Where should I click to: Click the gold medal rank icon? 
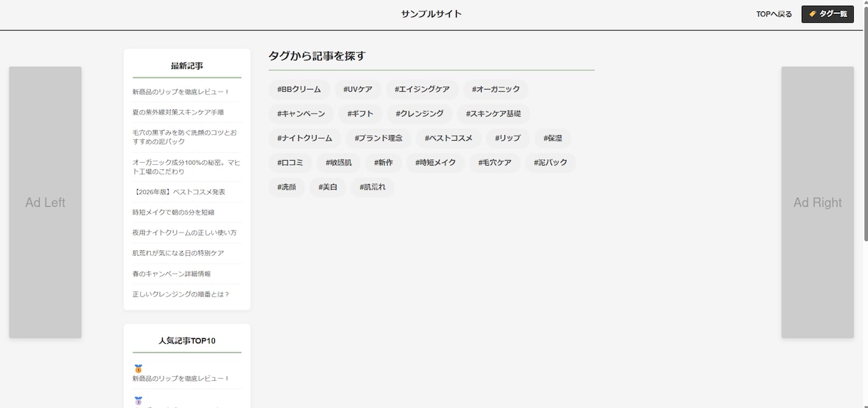coord(138,369)
